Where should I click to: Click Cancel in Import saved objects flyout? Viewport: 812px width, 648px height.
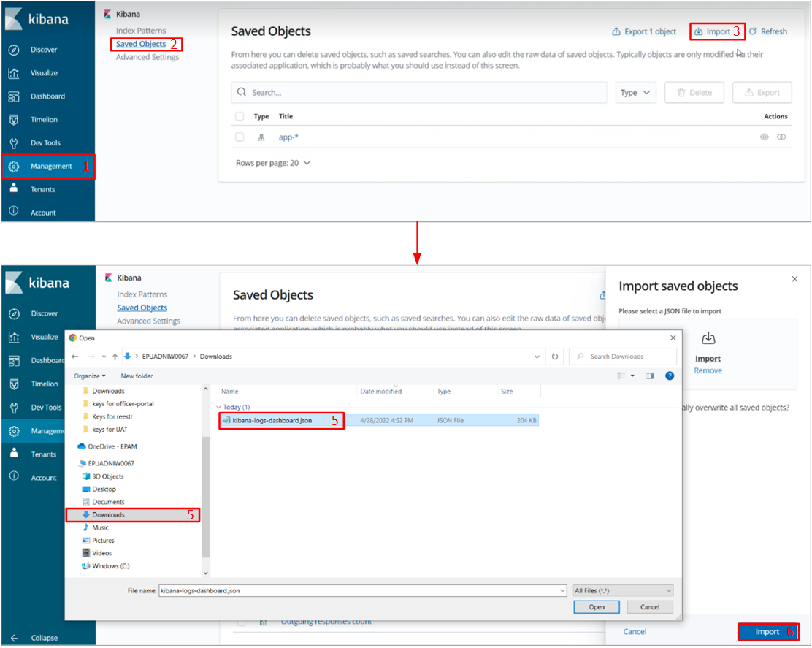point(635,633)
